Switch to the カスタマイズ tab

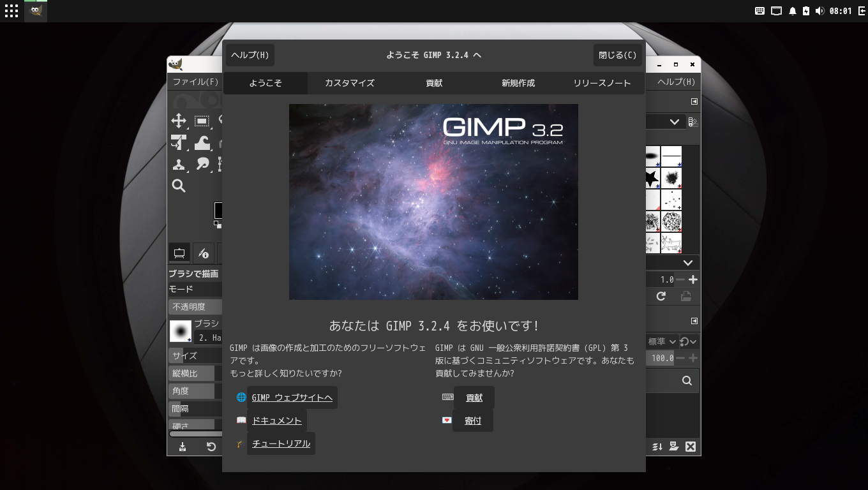click(350, 83)
